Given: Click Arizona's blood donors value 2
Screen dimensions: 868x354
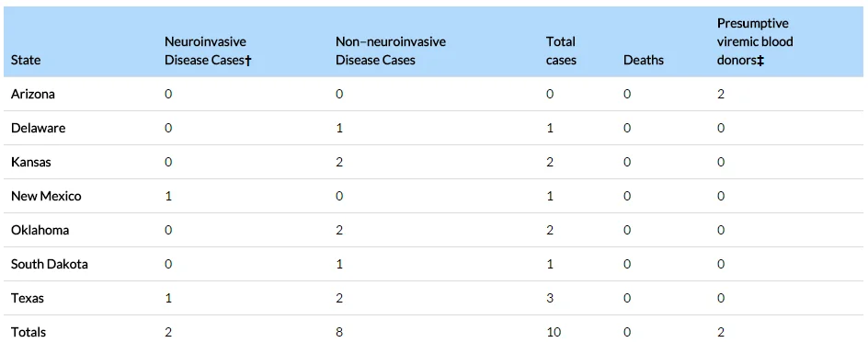Looking at the screenshot, I should pyautogui.click(x=721, y=94).
